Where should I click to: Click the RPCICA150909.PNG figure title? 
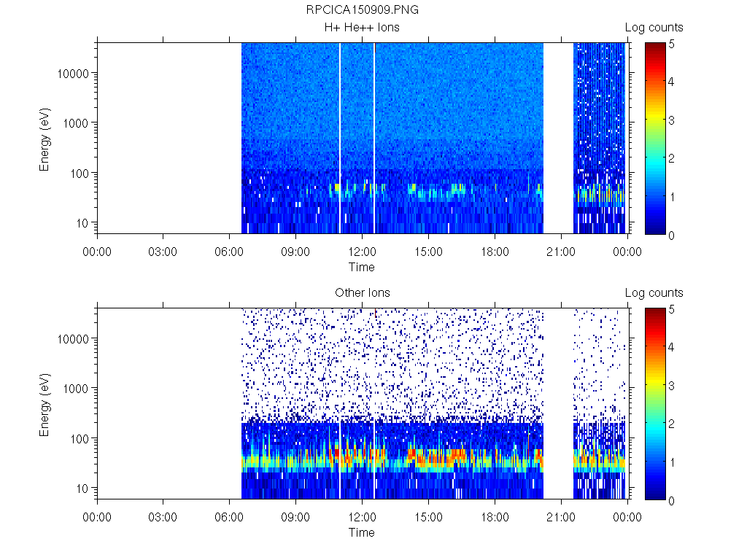point(362,9)
